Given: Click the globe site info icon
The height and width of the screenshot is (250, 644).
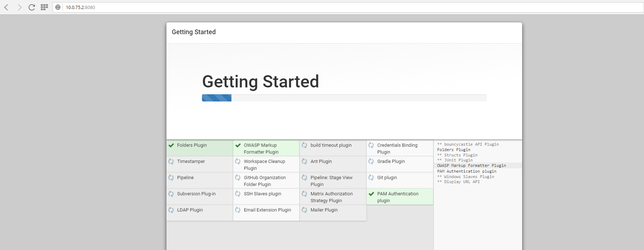Looking at the screenshot, I should (x=58, y=7).
